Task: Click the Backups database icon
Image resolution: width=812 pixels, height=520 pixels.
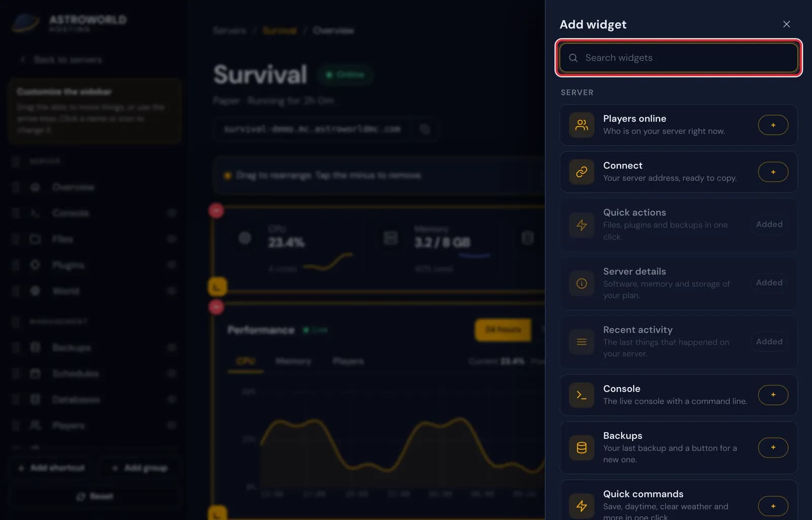Action: point(582,447)
